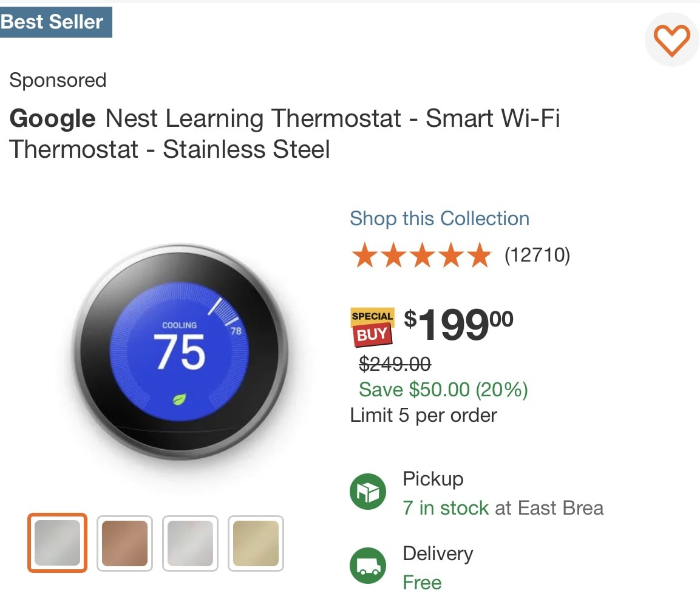Image resolution: width=700 pixels, height=599 pixels.
Task: Select the stainless steel color swatch
Action: tap(57, 543)
